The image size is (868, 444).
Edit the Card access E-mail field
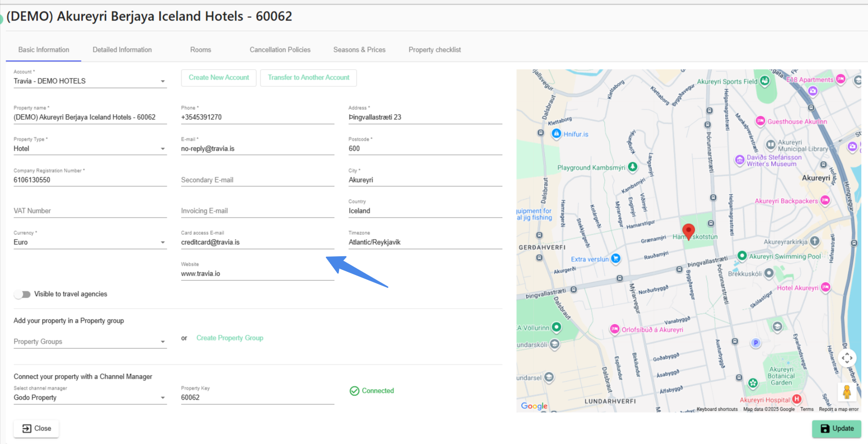coord(257,242)
